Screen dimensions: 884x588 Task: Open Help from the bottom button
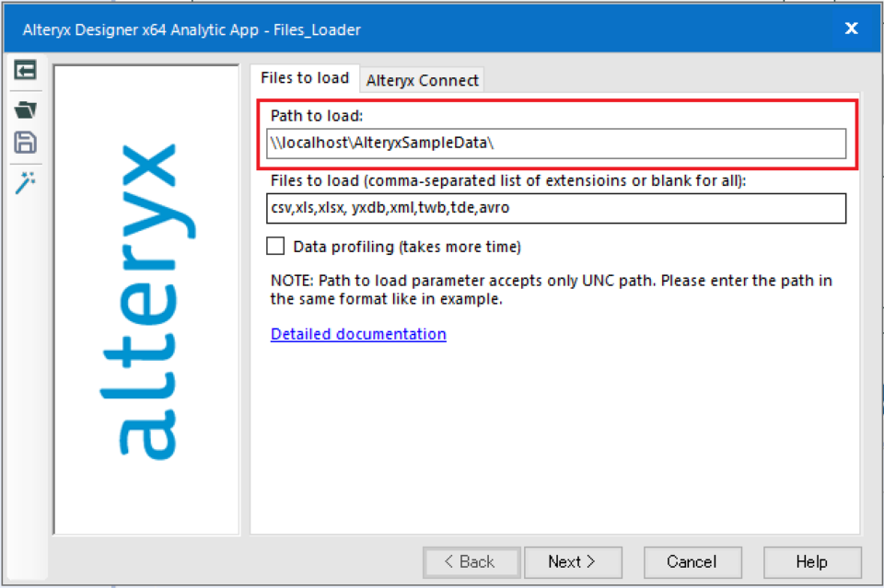coord(812,561)
